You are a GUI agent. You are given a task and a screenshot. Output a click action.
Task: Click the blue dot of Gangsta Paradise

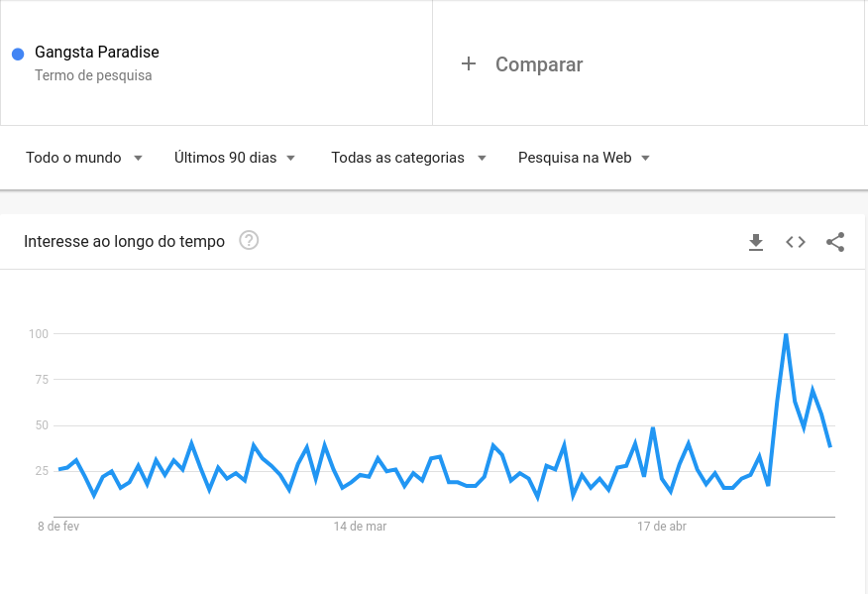pos(18,54)
